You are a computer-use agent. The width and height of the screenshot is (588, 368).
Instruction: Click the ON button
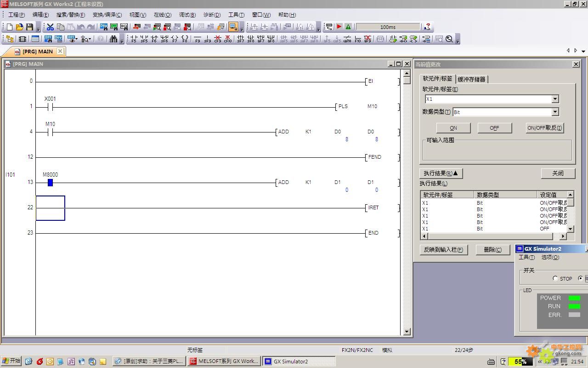click(x=453, y=128)
